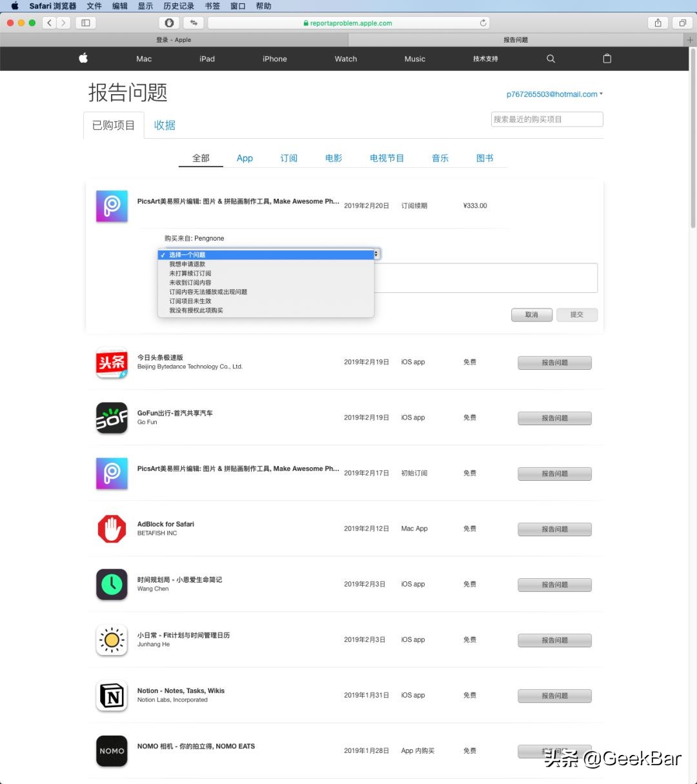Switch to the 收据 tab
The image size is (697, 784).
pos(165,125)
